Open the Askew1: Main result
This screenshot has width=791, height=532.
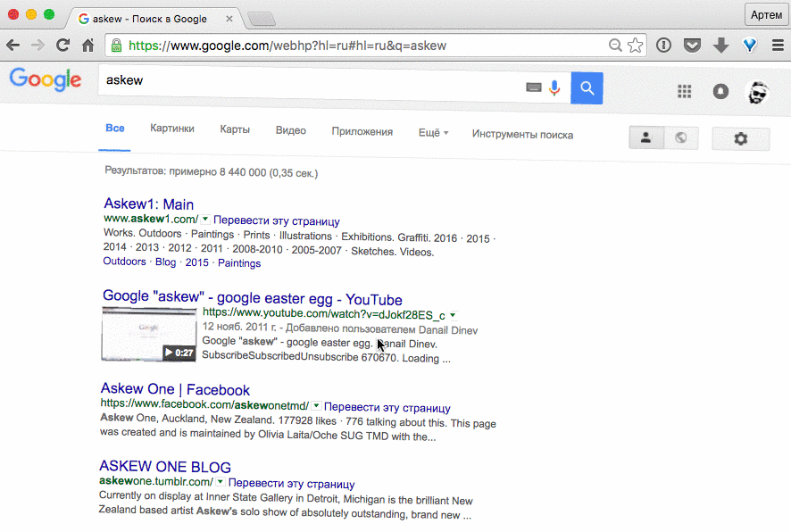tap(149, 204)
